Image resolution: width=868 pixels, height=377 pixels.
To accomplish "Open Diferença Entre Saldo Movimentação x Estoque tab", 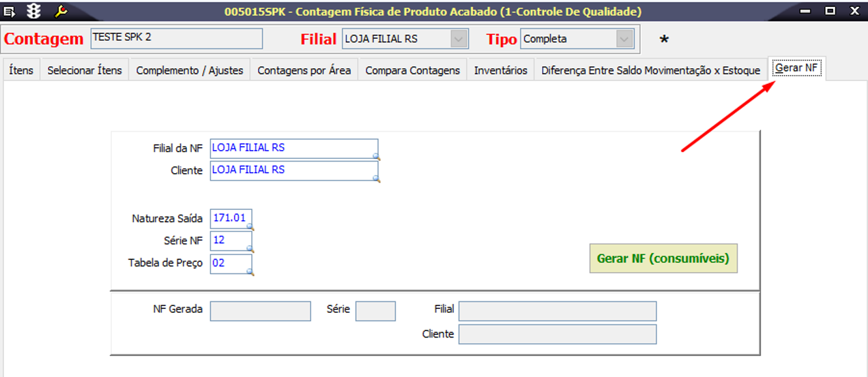I will (650, 70).
